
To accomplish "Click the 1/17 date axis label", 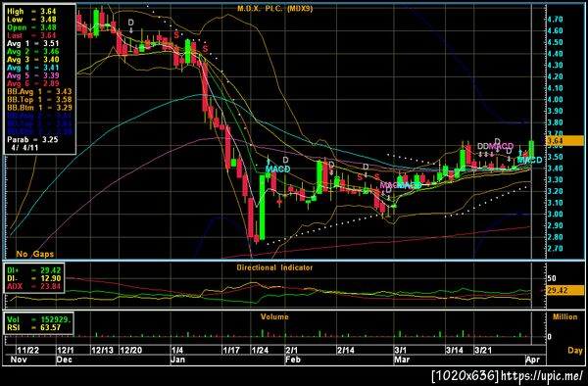I will [231, 351].
